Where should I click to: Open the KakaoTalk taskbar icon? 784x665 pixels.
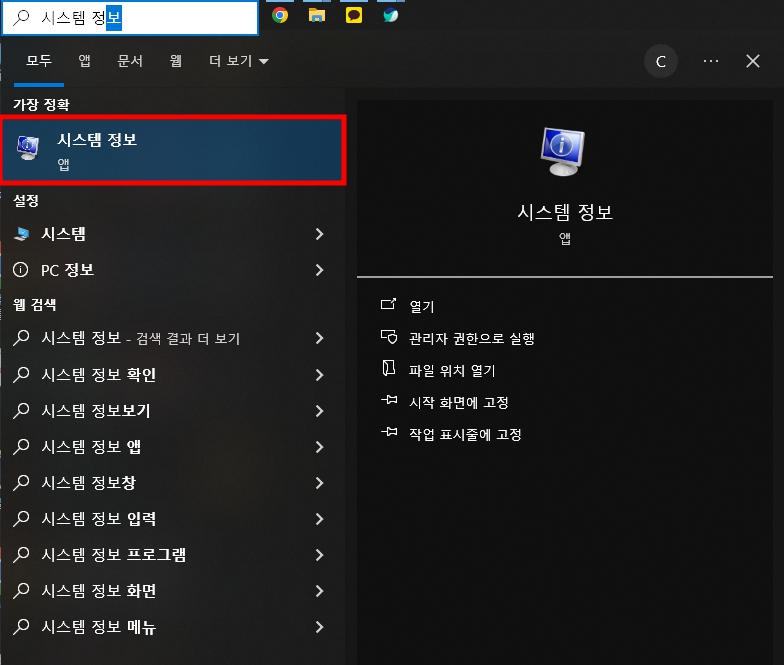pos(354,16)
